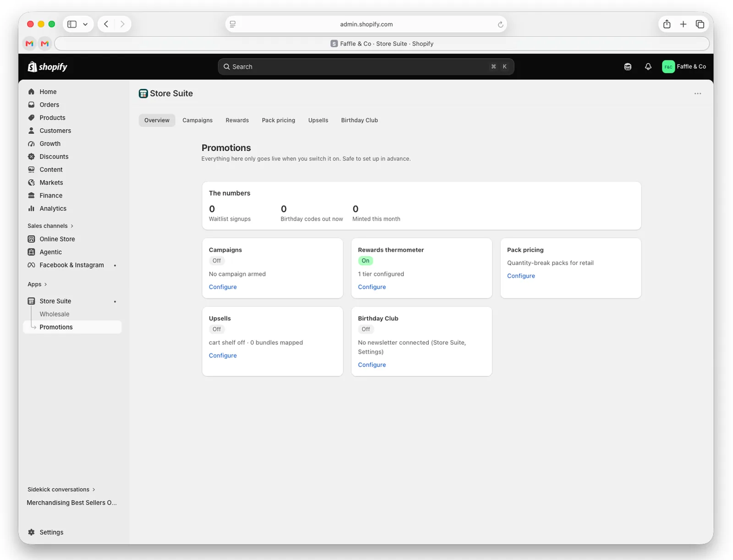Open the Safari sidebar dropdown arrow
The width and height of the screenshot is (733, 560).
pos(85,24)
